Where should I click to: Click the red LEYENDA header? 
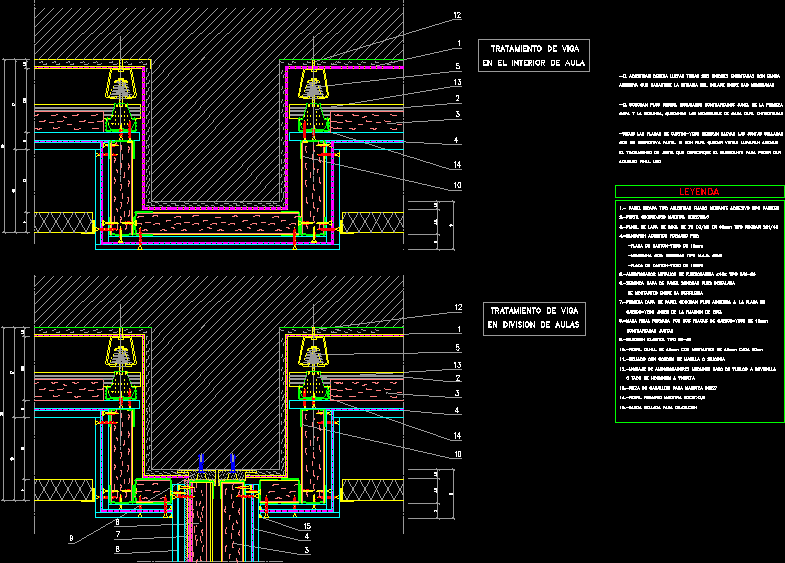click(699, 191)
